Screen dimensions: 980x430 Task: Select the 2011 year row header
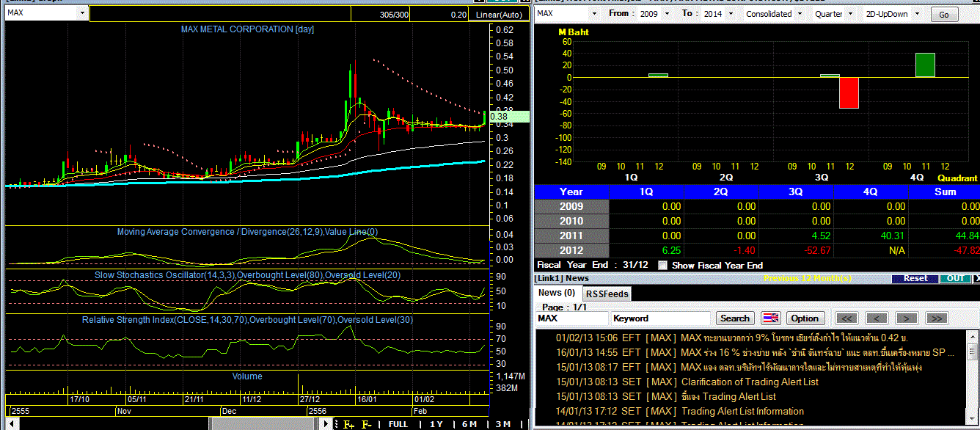point(571,236)
